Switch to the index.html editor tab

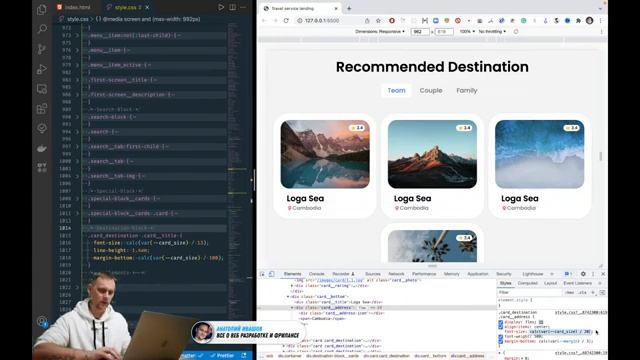(74, 7)
